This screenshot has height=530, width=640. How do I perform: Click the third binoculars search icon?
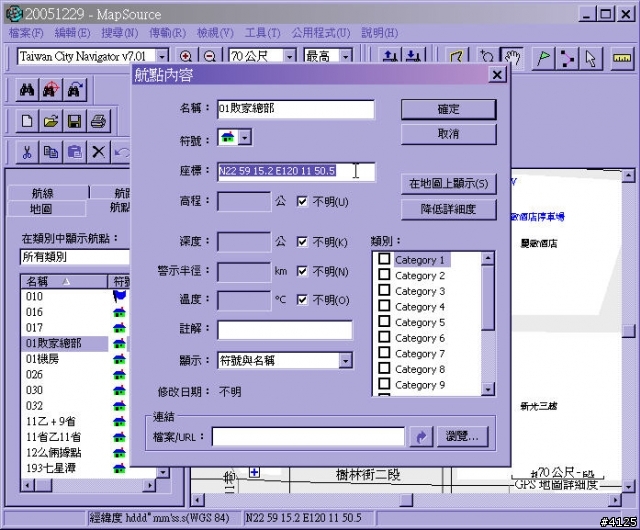(75, 89)
